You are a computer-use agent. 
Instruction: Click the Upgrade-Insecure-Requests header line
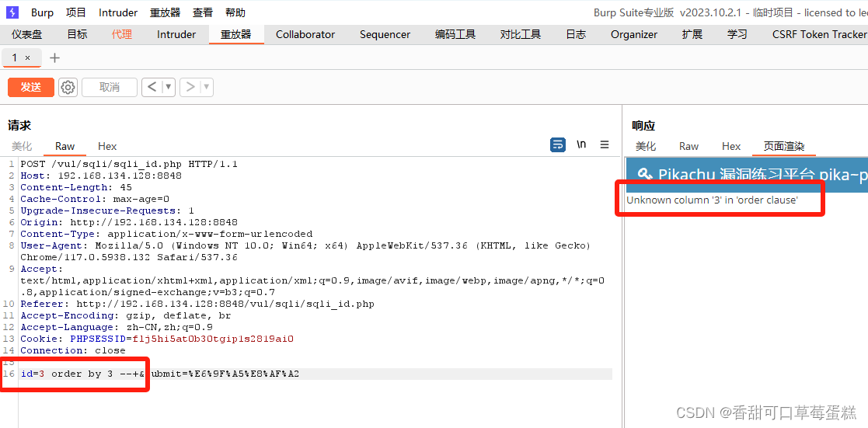click(106, 211)
